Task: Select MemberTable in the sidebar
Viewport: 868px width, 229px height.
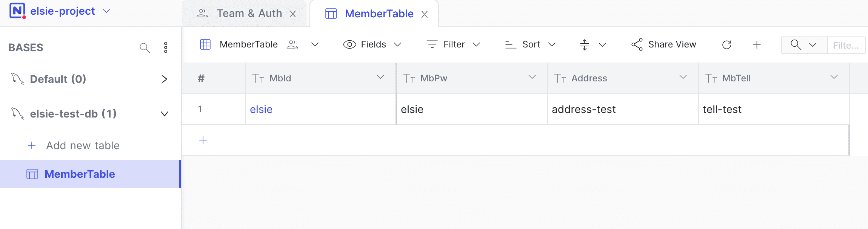Action: pyautogui.click(x=80, y=174)
